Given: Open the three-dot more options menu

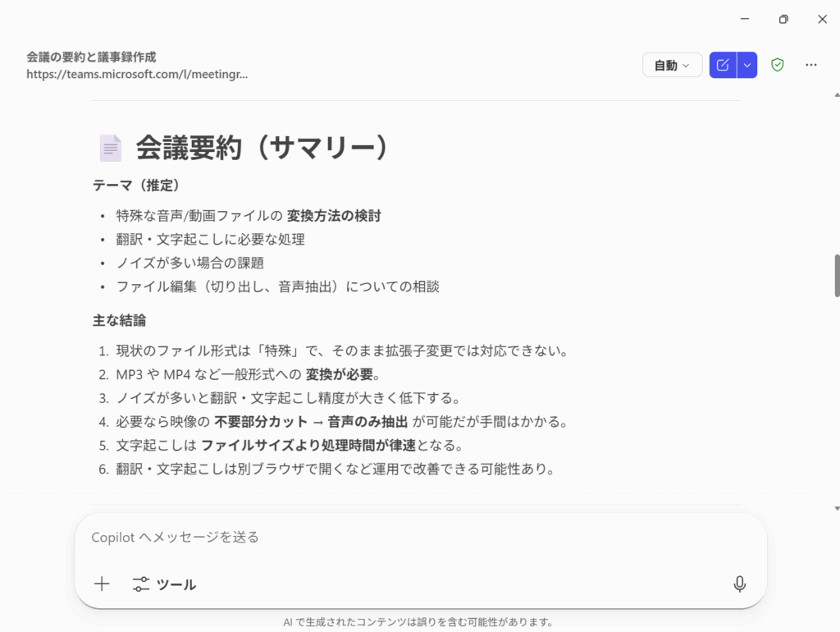Looking at the screenshot, I should pos(811,65).
